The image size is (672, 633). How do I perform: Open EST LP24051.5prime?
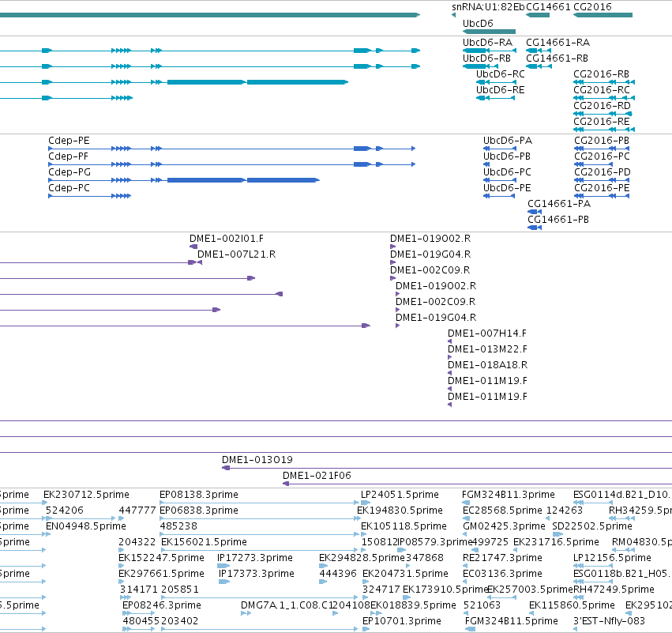[400, 495]
